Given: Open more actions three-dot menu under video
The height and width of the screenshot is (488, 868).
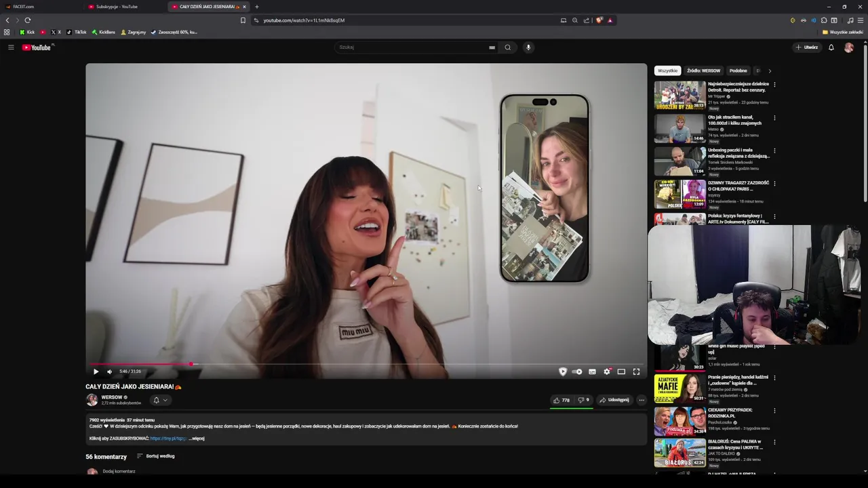Looking at the screenshot, I should click(642, 400).
